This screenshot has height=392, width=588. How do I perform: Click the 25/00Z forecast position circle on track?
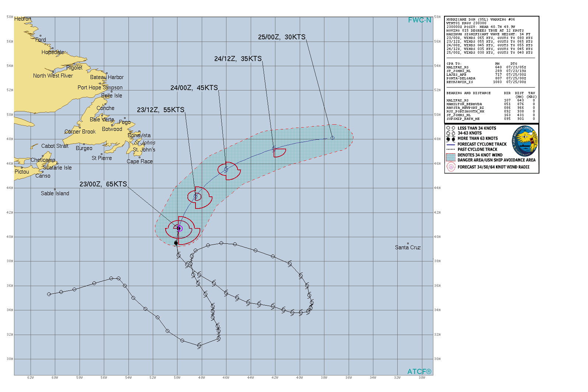pyautogui.click(x=332, y=138)
